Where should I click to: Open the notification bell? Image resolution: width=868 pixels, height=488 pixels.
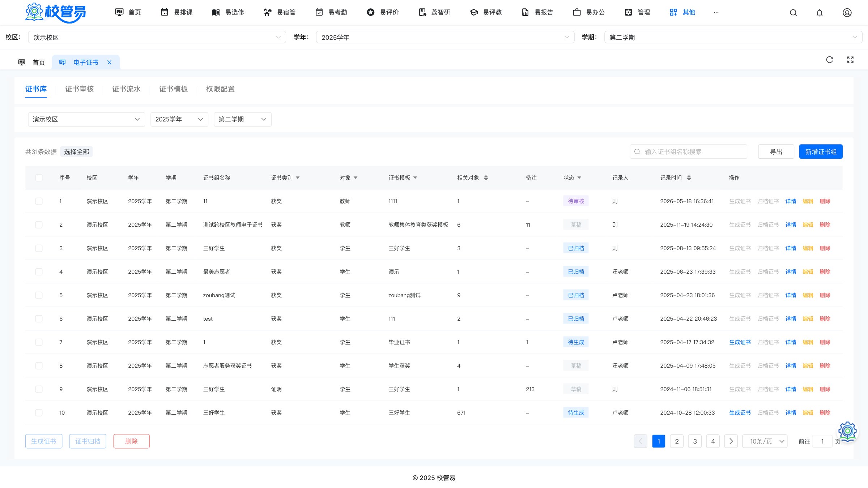pos(820,13)
